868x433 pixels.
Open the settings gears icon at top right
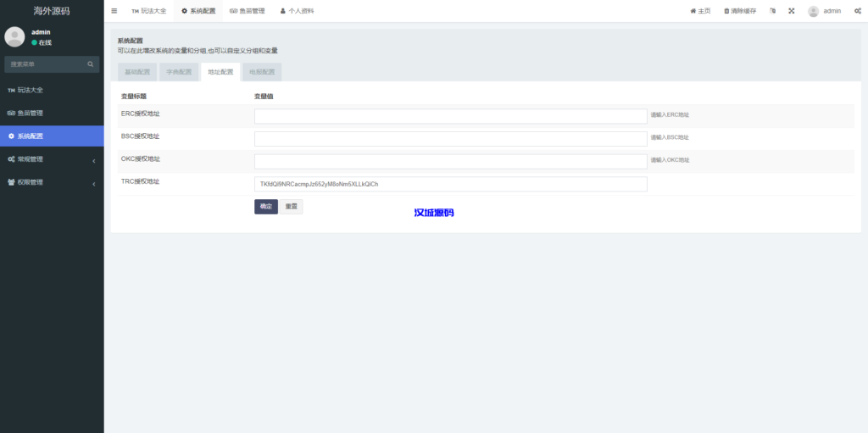point(858,10)
